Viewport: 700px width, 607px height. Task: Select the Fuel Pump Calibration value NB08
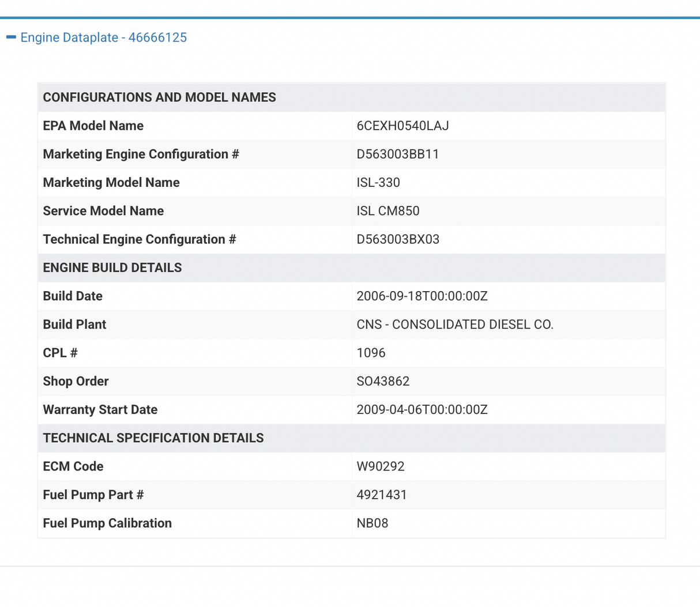[x=372, y=523]
